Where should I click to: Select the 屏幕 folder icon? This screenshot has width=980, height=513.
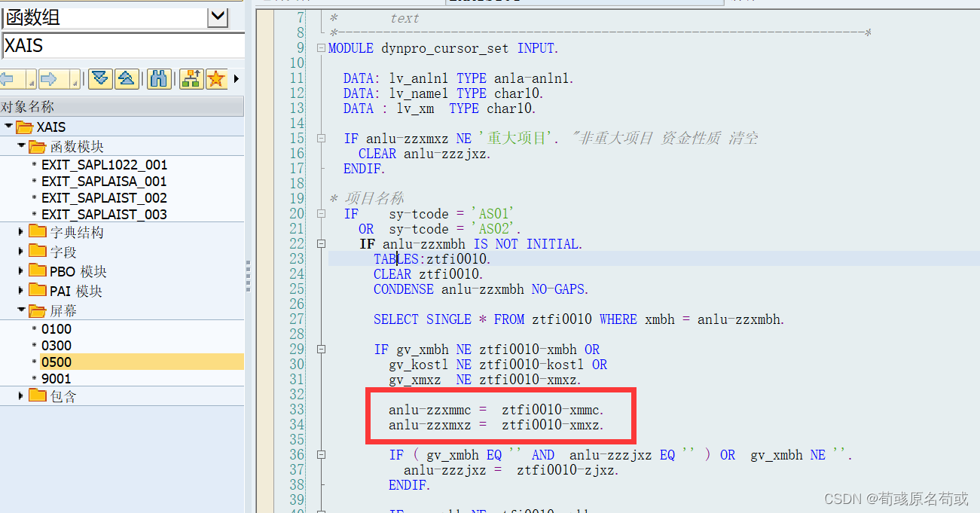pos(38,310)
